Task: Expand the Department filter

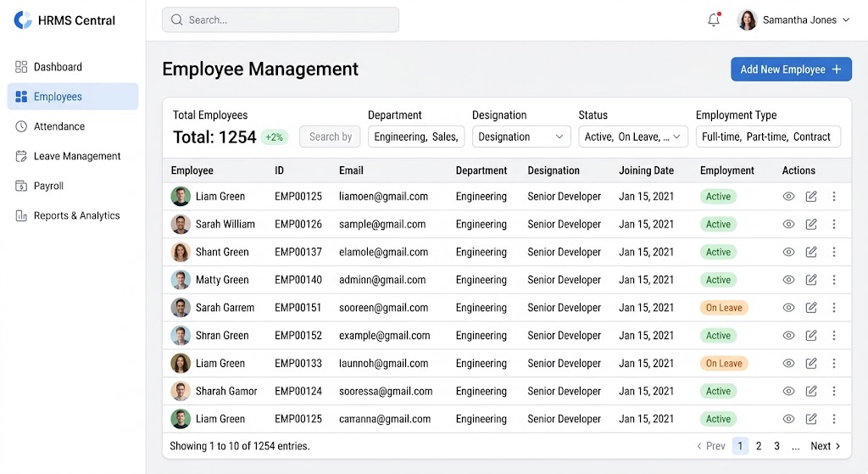Action: (416, 137)
